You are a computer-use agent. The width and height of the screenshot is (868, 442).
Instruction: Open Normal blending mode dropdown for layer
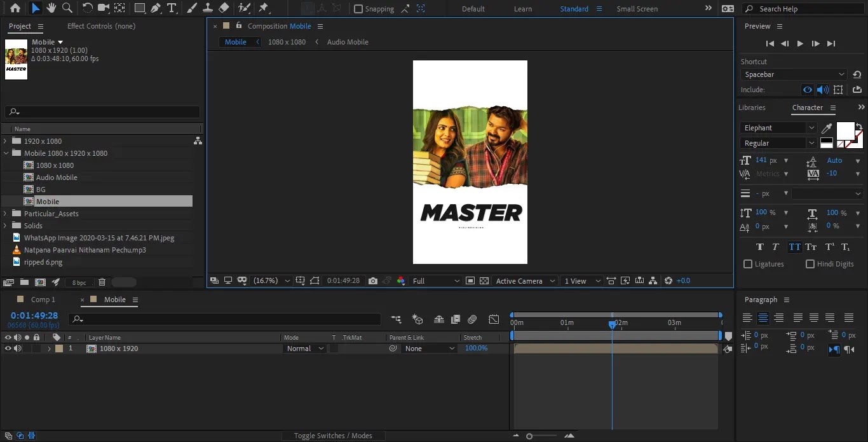point(305,349)
